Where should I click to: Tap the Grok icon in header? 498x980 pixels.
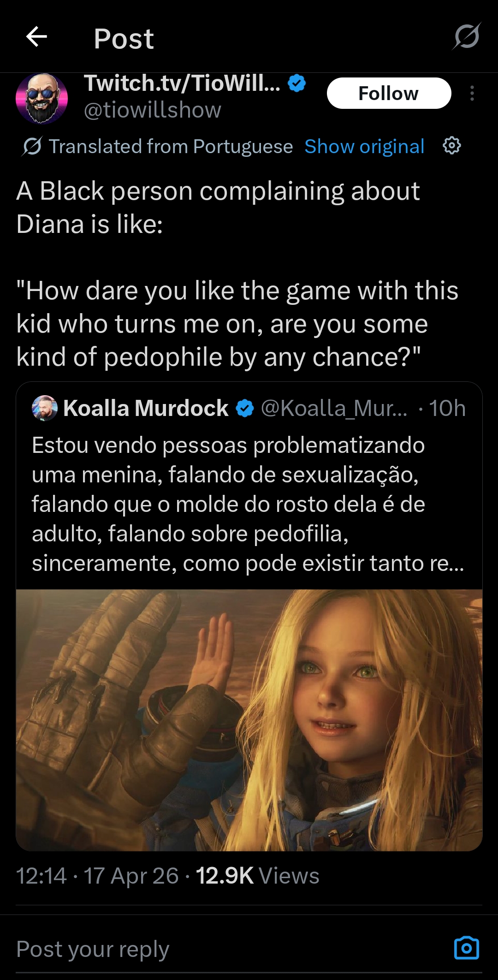click(467, 36)
